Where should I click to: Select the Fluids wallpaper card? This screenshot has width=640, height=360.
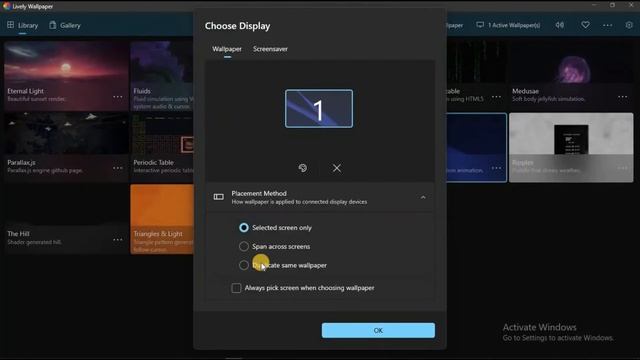(x=162, y=76)
